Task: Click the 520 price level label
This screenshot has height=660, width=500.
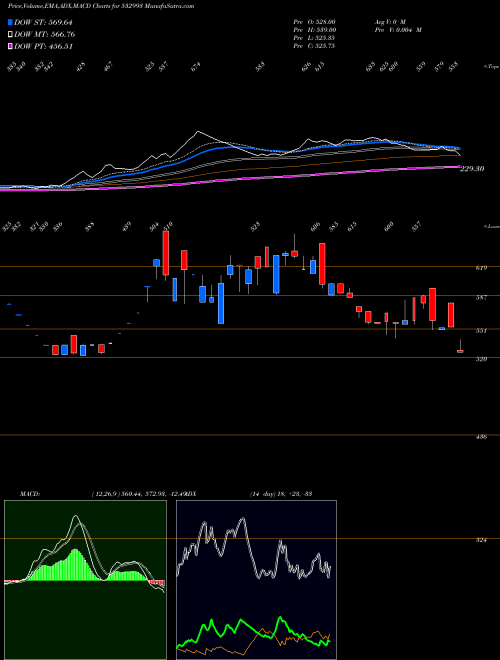Action: point(482,359)
